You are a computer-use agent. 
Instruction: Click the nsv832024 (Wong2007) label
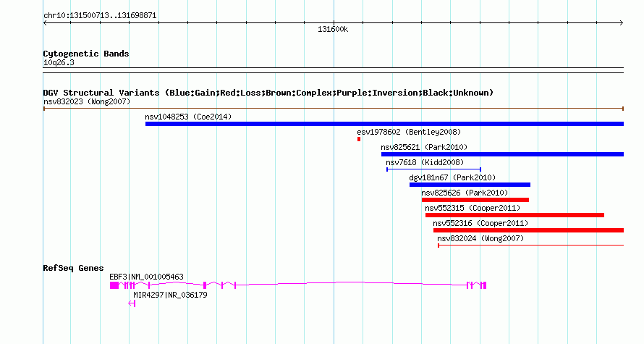(x=480, y=238)
